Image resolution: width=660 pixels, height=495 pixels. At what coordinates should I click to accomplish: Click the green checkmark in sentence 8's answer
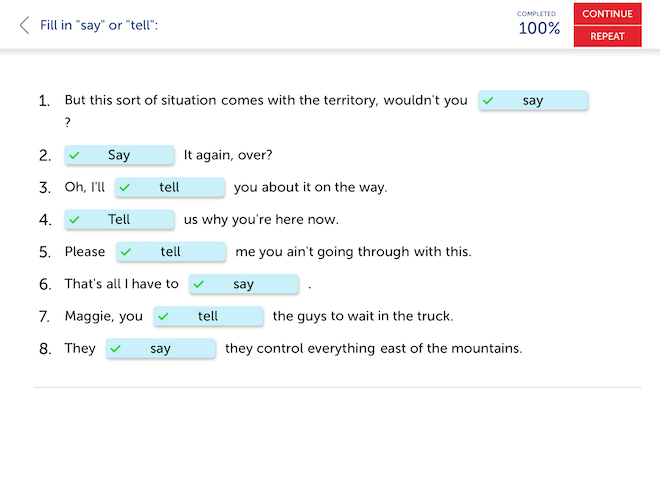coord(116,349)
